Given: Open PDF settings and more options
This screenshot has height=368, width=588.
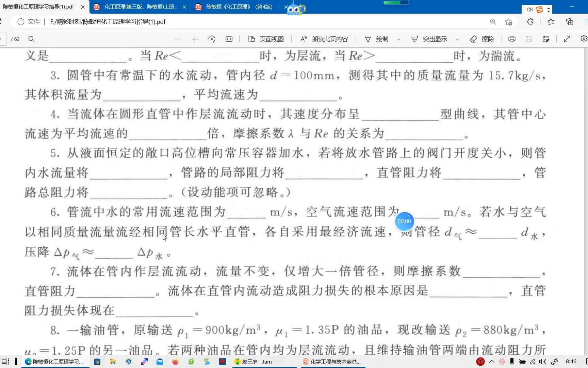Looking at the screenshot, I should pos(584,39).
